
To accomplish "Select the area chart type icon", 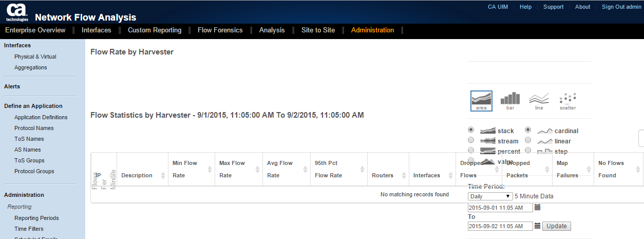I will point(481,100).
